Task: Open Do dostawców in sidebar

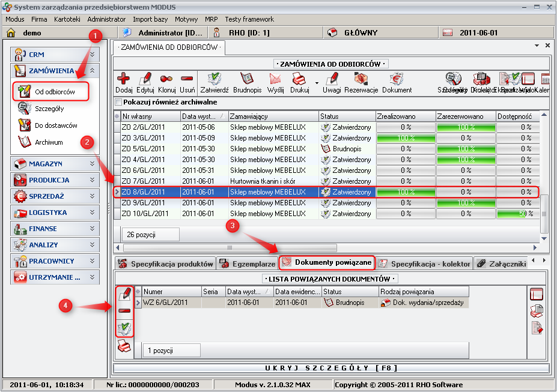Action: pyautogui.click(x=56, y=125)
